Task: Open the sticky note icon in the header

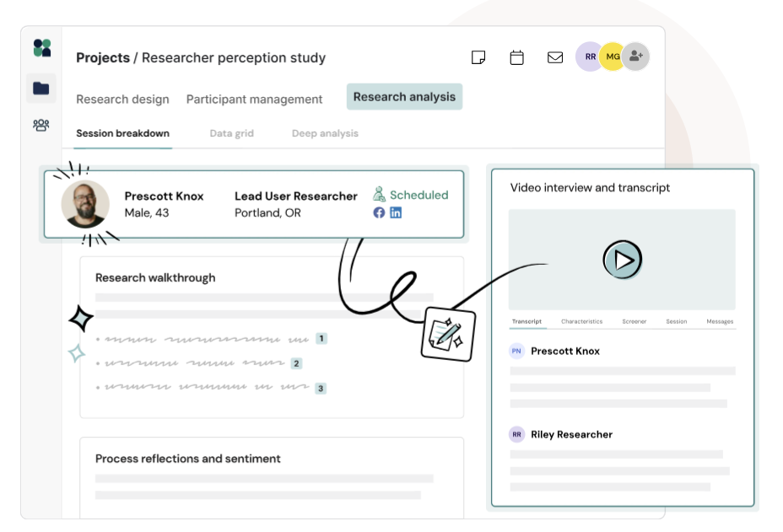Action: [x=478, y=57]
